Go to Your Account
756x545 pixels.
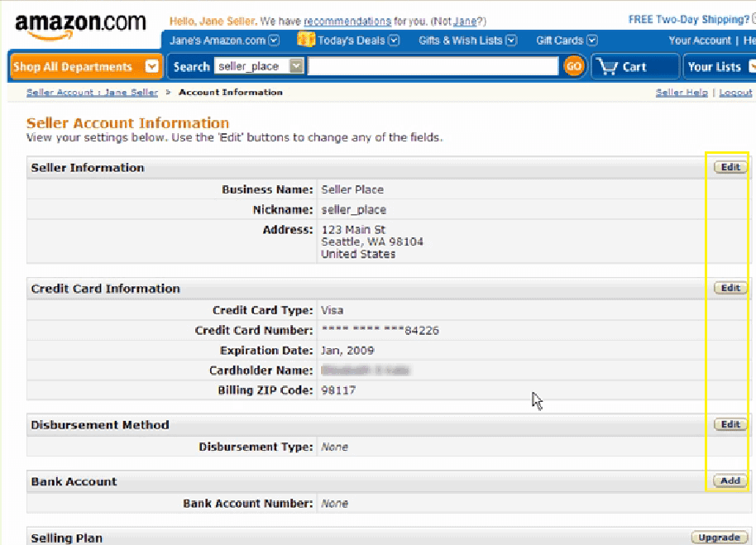(x=700, y=41)
